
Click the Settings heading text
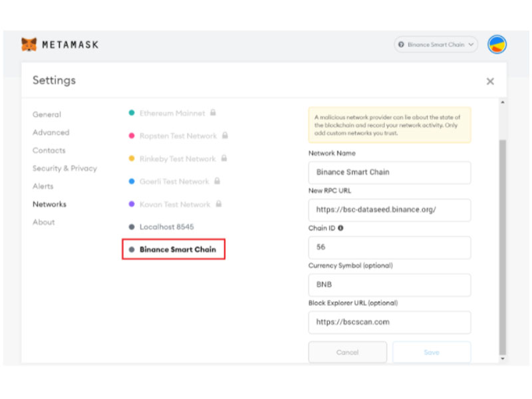coord(54,80)
